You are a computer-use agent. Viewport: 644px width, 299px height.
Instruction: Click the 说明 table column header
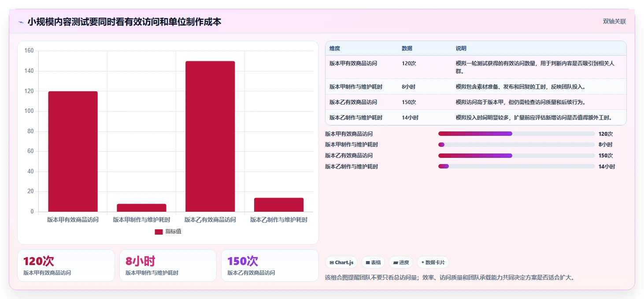click(461, 49)
